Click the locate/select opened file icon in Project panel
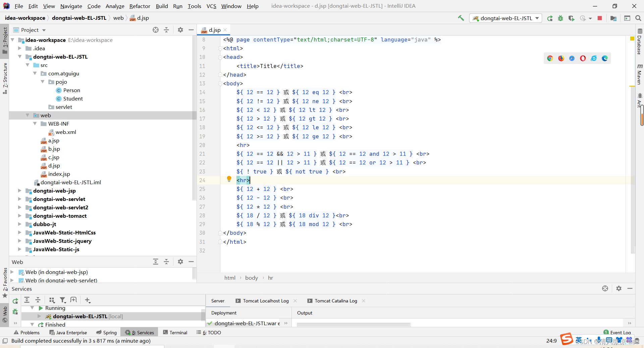 tap(156, 30)
